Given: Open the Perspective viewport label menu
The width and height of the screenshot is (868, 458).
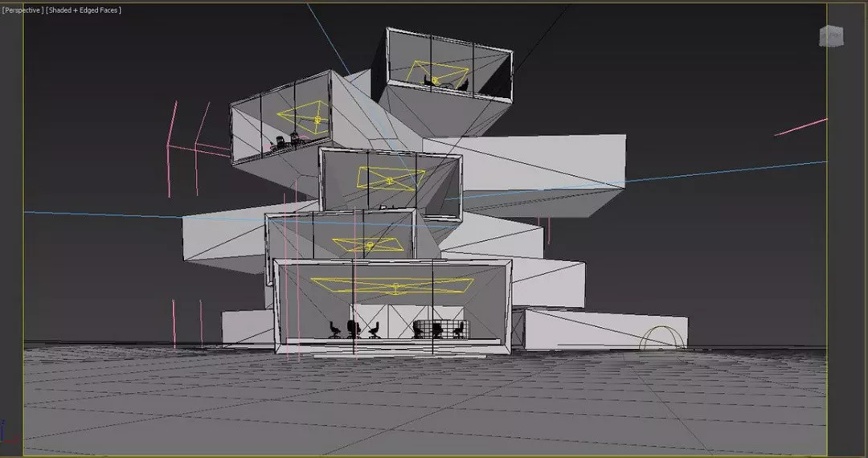Looking at the screenshot, I should click(x=22, y=10).
